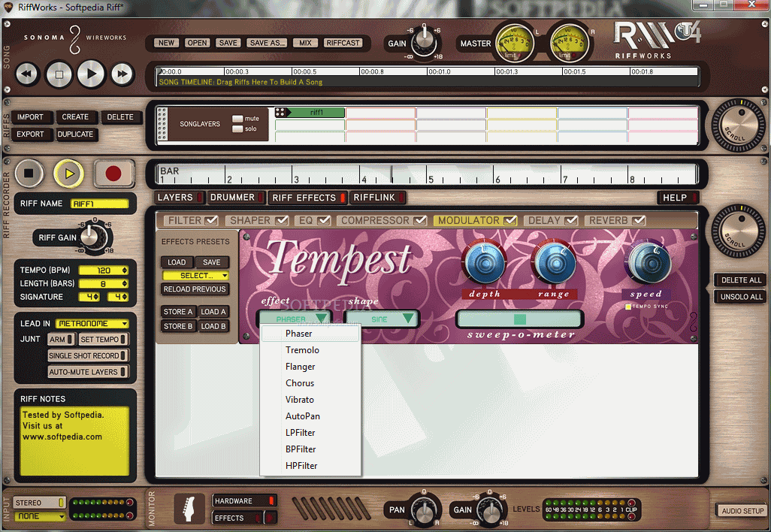The width and height of the screenshot is (771, 532).
Task: Click the LENGTH (BARS) stepper arrows
Action: point(125,284)
